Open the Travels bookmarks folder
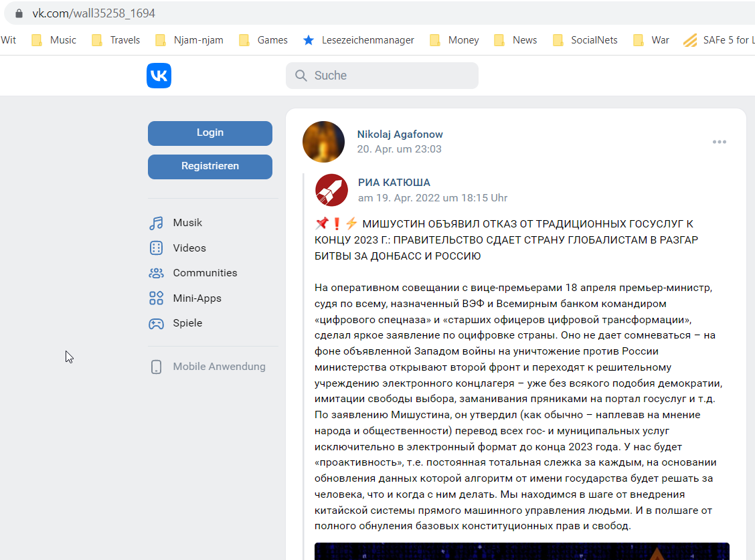Image resolution: width=755 pixels, height=560 pixels. point(116,40)
